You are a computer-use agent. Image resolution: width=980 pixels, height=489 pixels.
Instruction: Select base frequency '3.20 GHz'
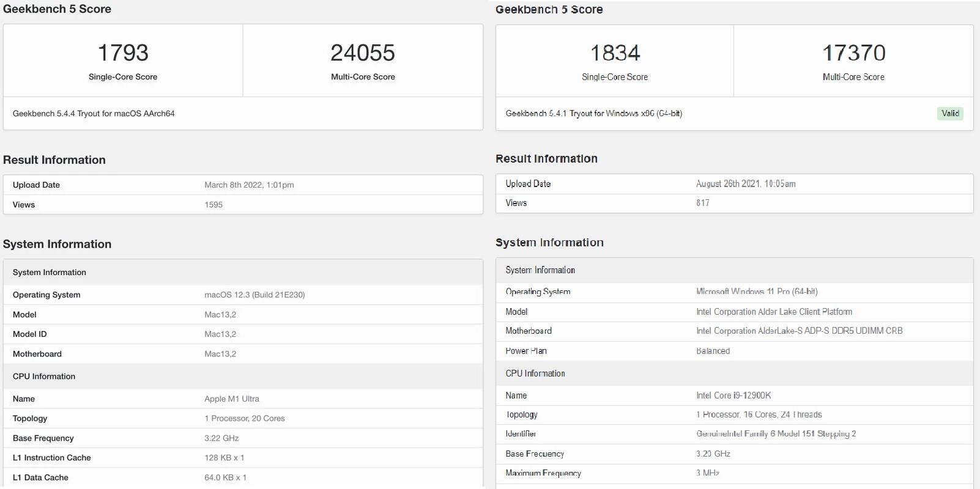coord(713,454)
